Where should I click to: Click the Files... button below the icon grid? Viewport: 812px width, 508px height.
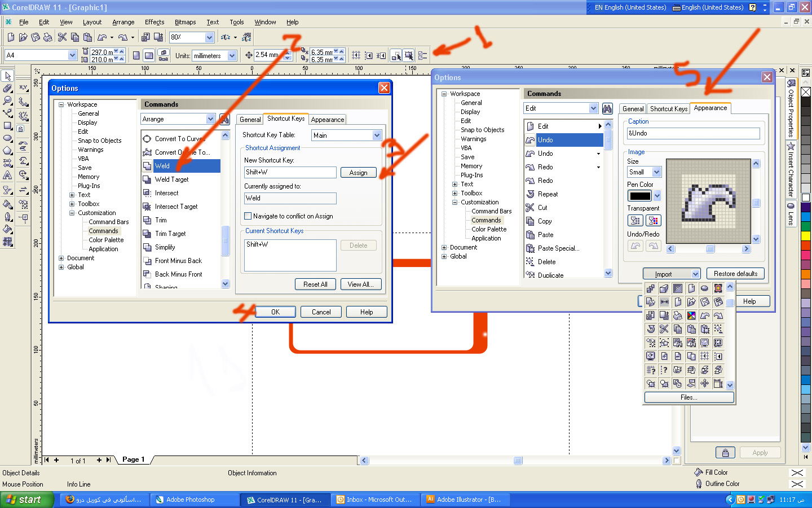pos(689,397)
